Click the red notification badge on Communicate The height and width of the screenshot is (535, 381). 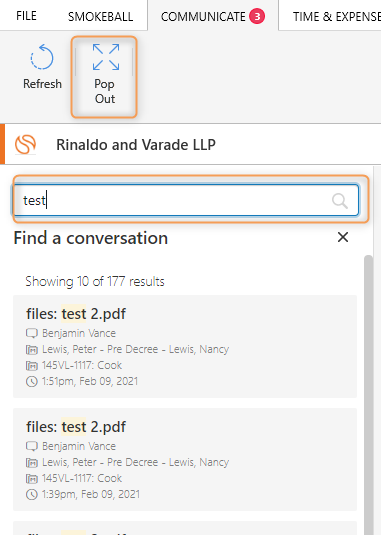click(x=257, y=16)
